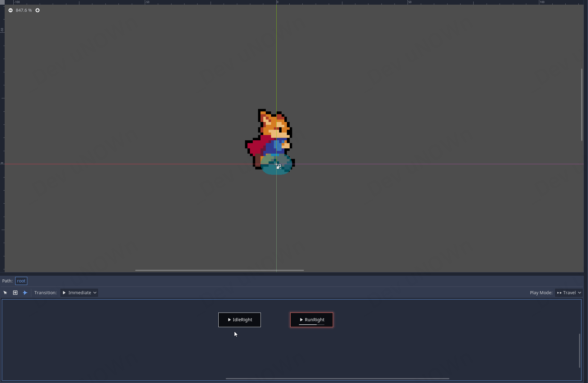The height and width of the screenshot is (383, 588).
Task: Click the viewport vertical scrollbar
Action: (x=582, y=105)
